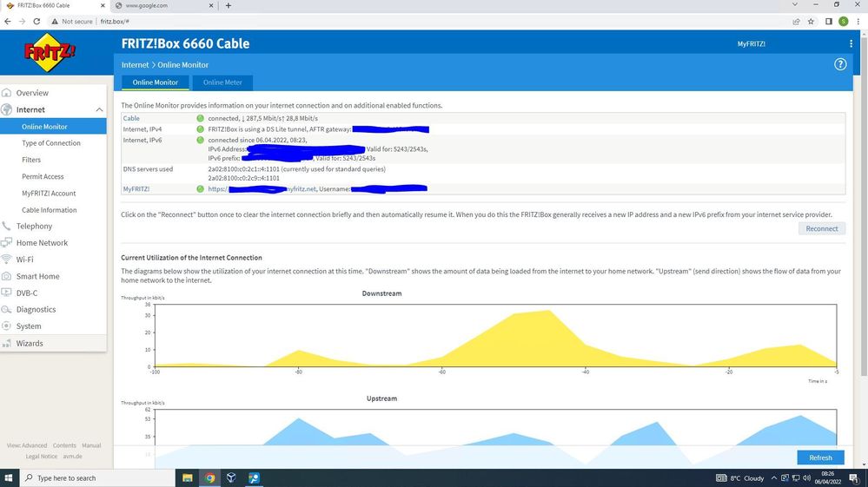Open Cable Information page
The image size is (868, 487).
click(50, 210)
